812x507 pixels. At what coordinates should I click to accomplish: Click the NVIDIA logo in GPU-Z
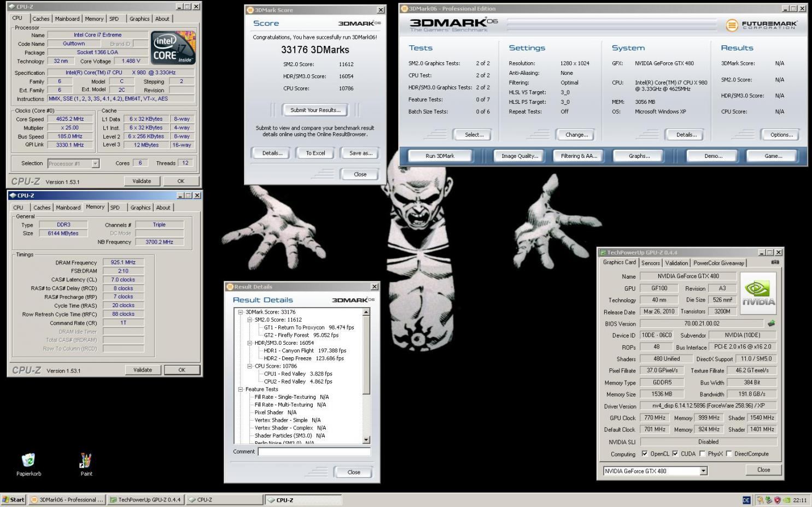758,292
